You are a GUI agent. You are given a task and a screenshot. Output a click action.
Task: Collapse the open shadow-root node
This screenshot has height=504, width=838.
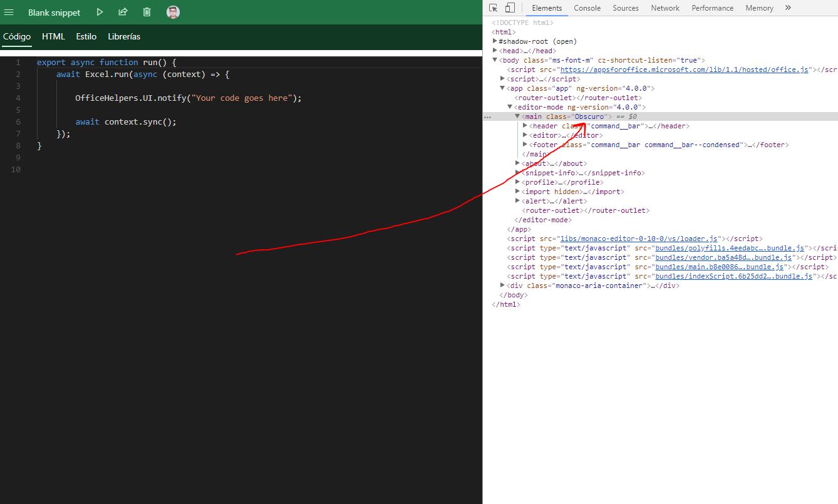495,41
